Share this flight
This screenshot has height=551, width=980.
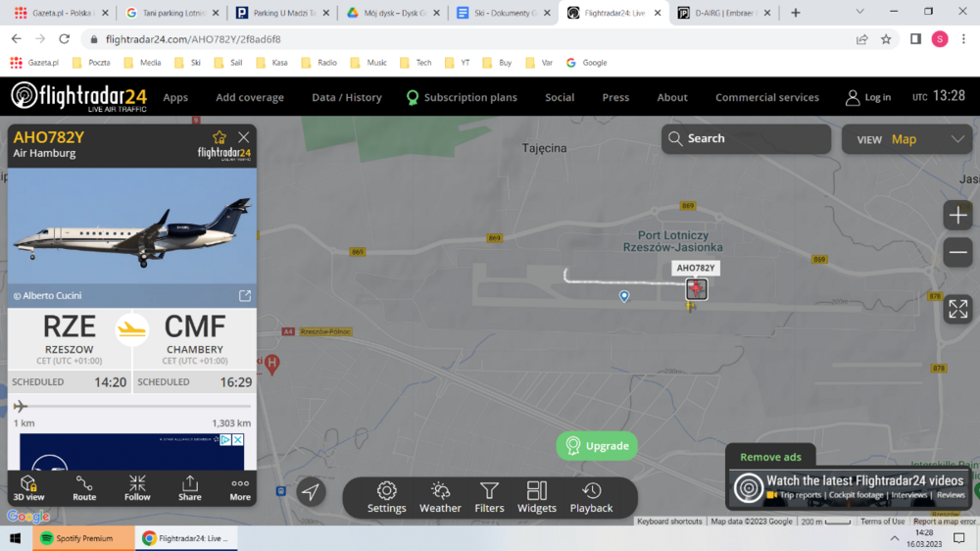click(x=190, y=487)
